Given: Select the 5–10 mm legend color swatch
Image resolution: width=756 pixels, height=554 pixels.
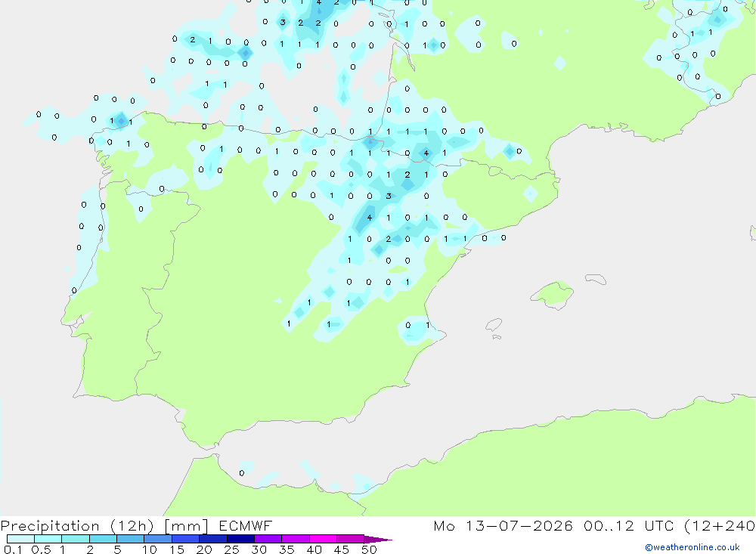Looking at the screenshot, I should click(131, 539).
